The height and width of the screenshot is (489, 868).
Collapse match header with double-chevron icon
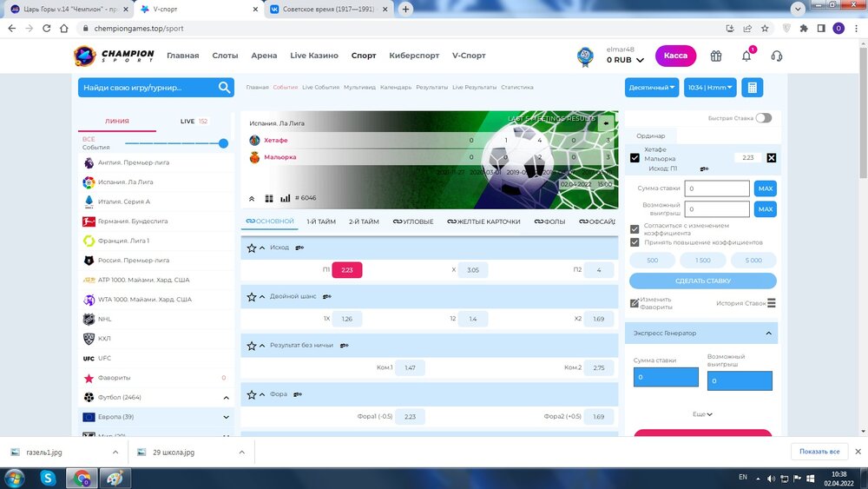pos(252,198)
